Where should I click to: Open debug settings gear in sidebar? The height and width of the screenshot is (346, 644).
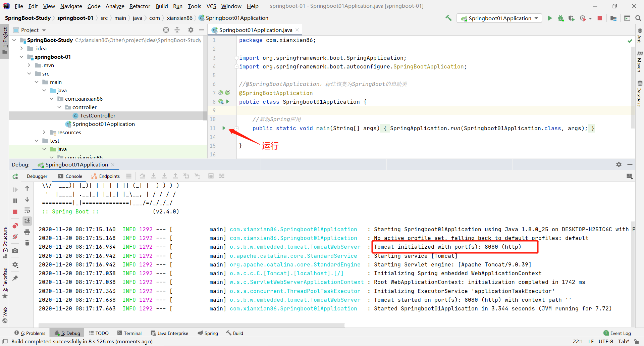(x=15, y=264)
